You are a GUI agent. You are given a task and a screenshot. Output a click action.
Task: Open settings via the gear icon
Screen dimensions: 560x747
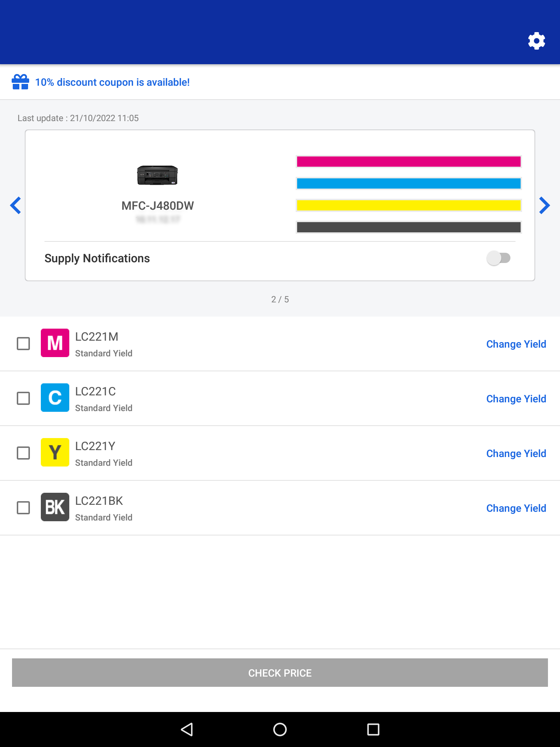[537, 41]
